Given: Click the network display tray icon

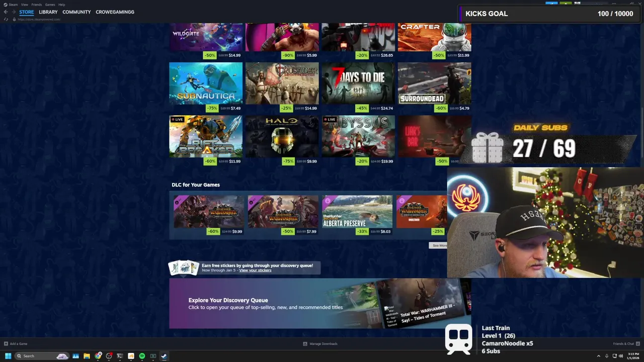Looking at the screenshot, I should (614, 356).
